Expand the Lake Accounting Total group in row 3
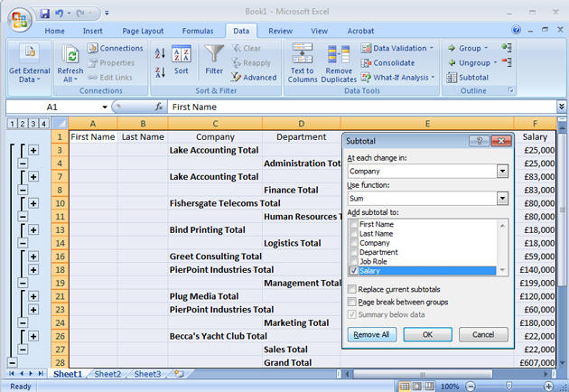Screen dimensions: 569x392 [x=33, y=150]
